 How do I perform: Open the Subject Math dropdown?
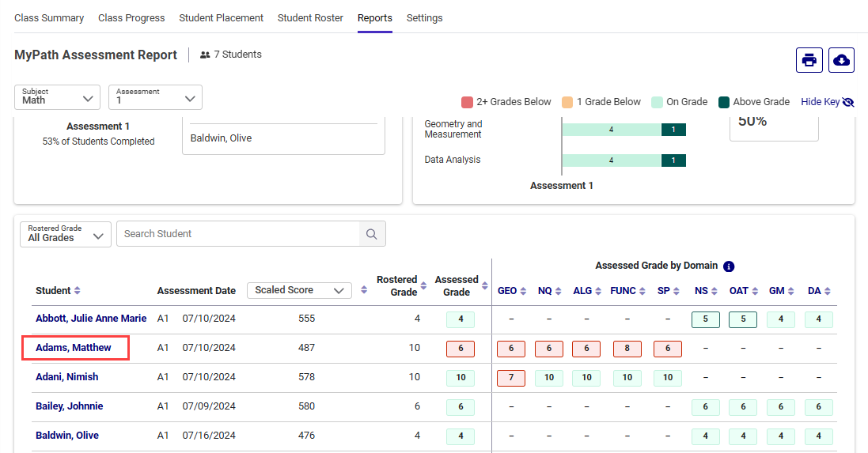(57, 97)
